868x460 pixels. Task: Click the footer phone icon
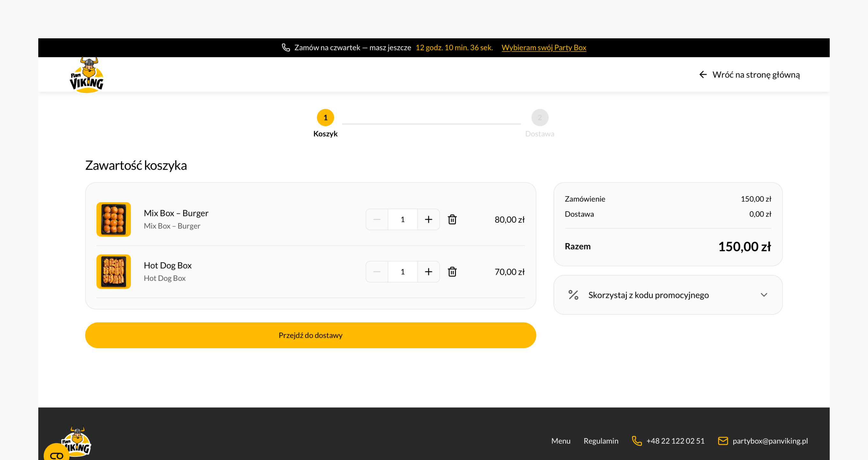point(637,441)
